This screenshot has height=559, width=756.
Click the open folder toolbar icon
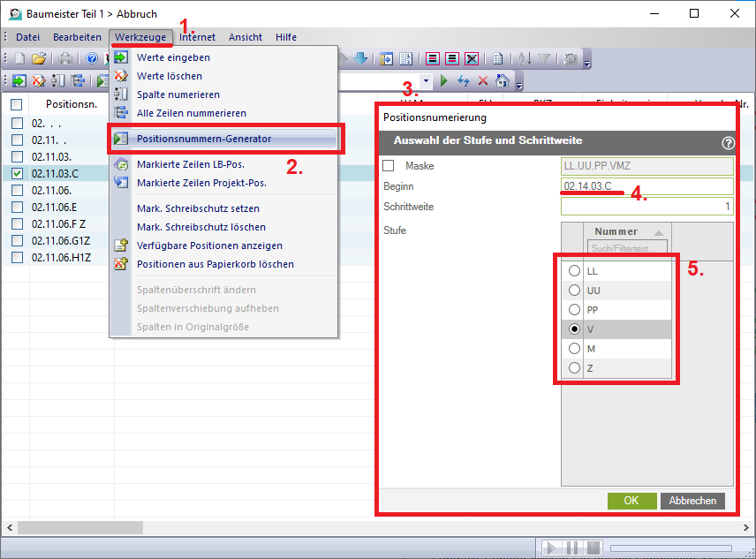coord(38,59)
